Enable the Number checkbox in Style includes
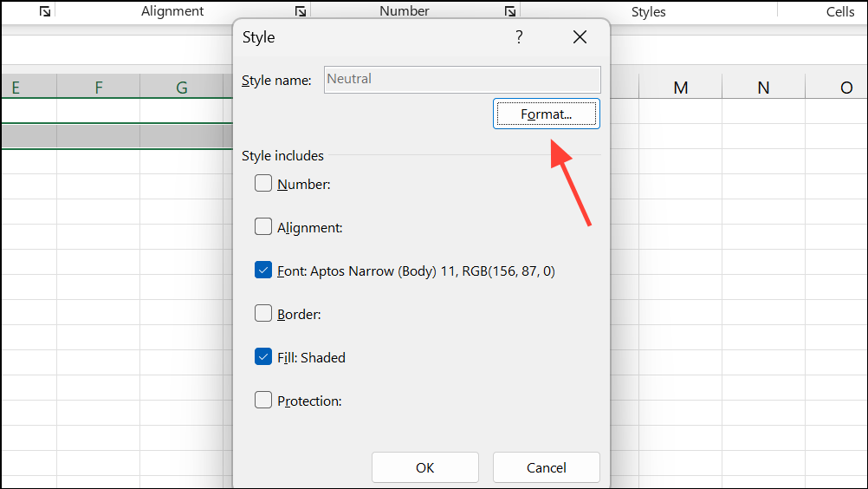 263,184
